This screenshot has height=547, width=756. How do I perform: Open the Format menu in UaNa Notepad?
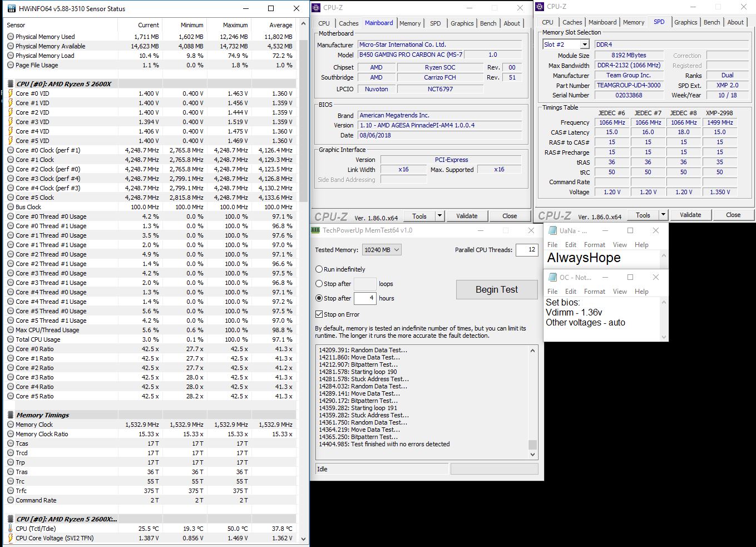(x=595, y=245)
